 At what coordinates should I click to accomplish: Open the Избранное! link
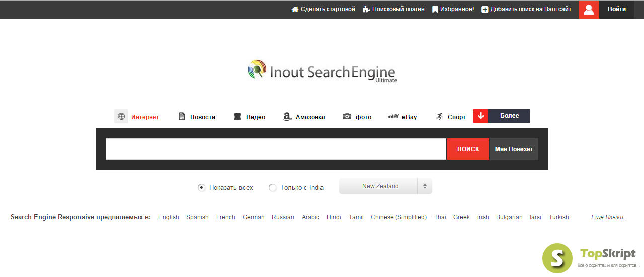pyautogui.click(x=457, y=9)
